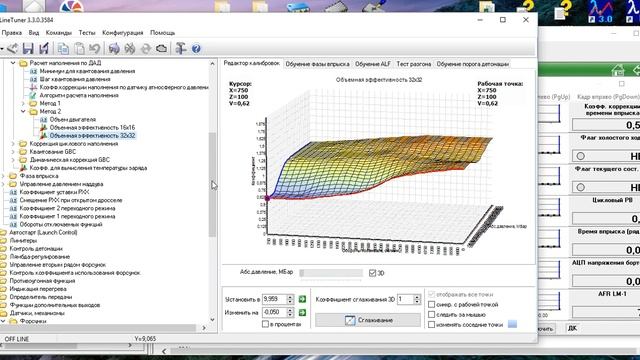Click the Абс давление, МБар slider
This screenshot has height=360, width=640.
click(331, 273)
